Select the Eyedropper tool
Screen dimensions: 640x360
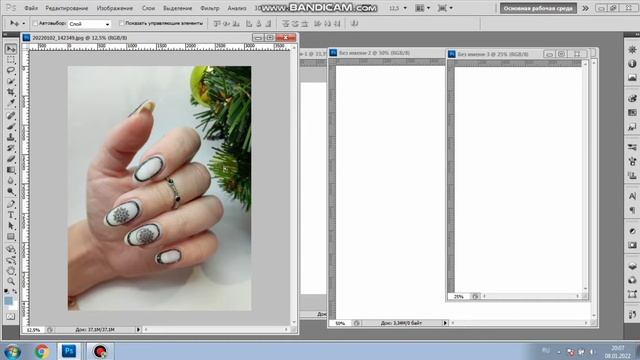(x=11, y=103)
